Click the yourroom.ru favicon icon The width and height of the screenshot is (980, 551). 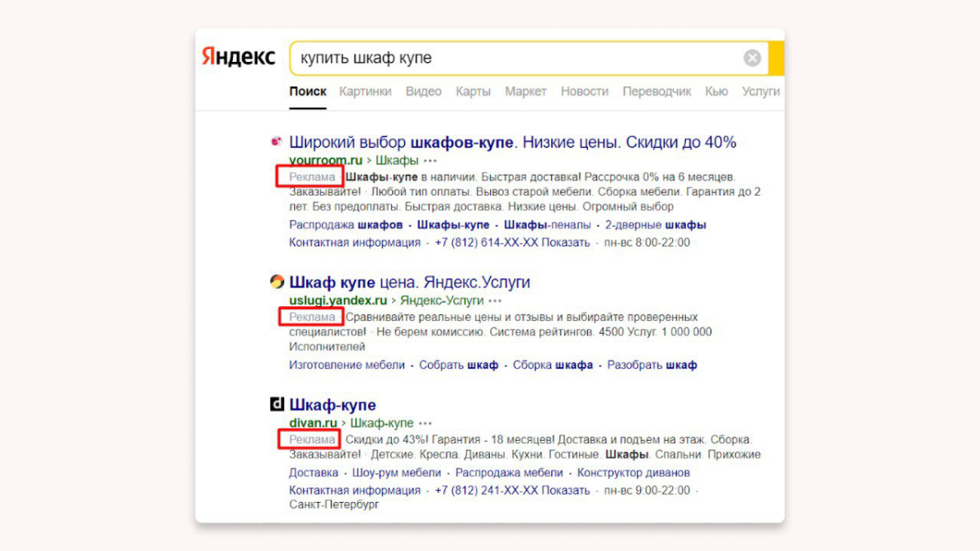276,142
